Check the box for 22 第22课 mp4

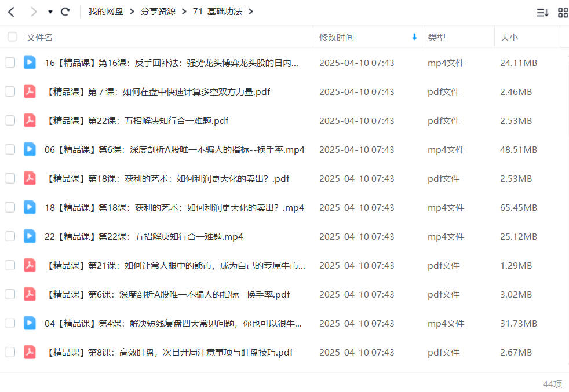[x=10, y=236]
